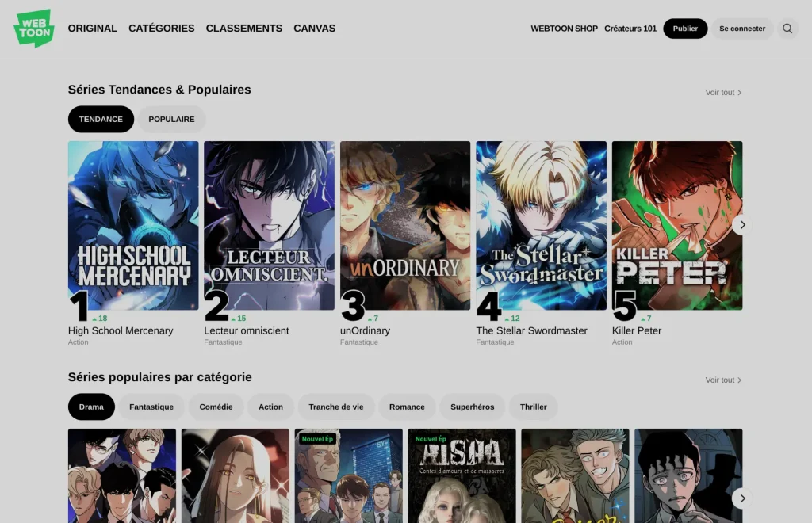
Task: Open the CATÉGORIES menu
Action: pos(161,29)
